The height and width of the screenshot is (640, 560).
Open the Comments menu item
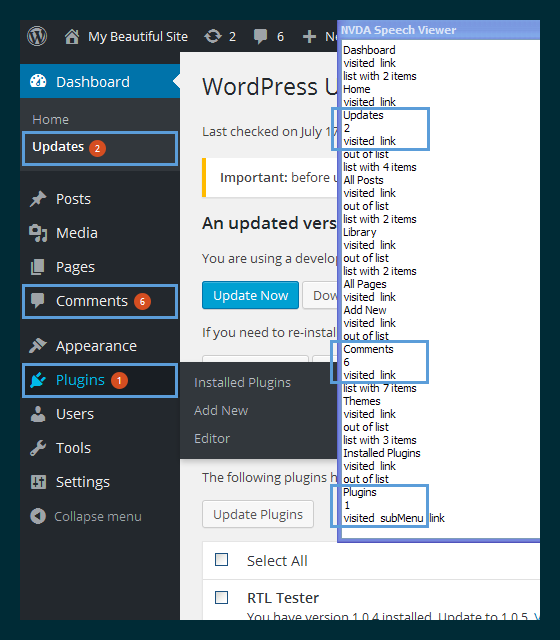coord(100,302)
